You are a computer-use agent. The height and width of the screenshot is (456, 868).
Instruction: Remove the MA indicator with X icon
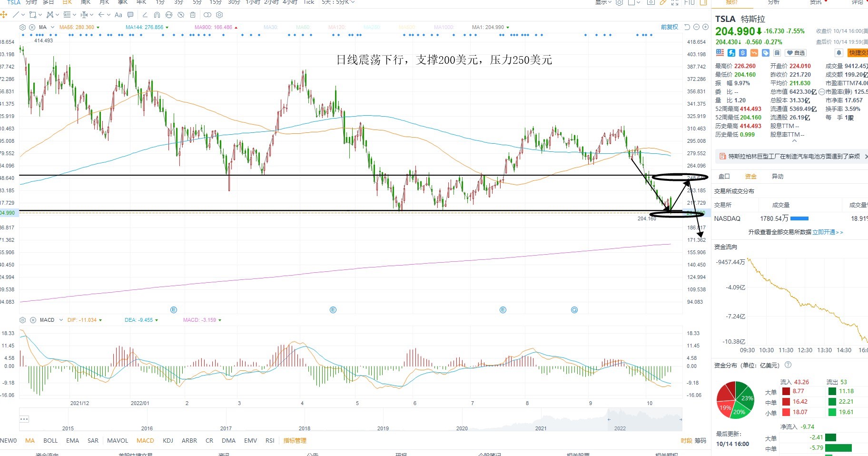pyautogui.click(x=32, y=27)
